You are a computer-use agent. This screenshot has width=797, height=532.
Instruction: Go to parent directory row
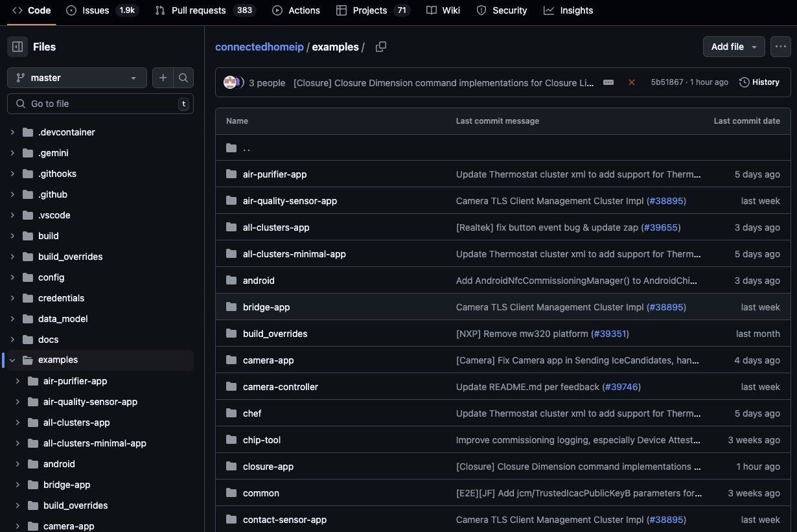[503, 148]
